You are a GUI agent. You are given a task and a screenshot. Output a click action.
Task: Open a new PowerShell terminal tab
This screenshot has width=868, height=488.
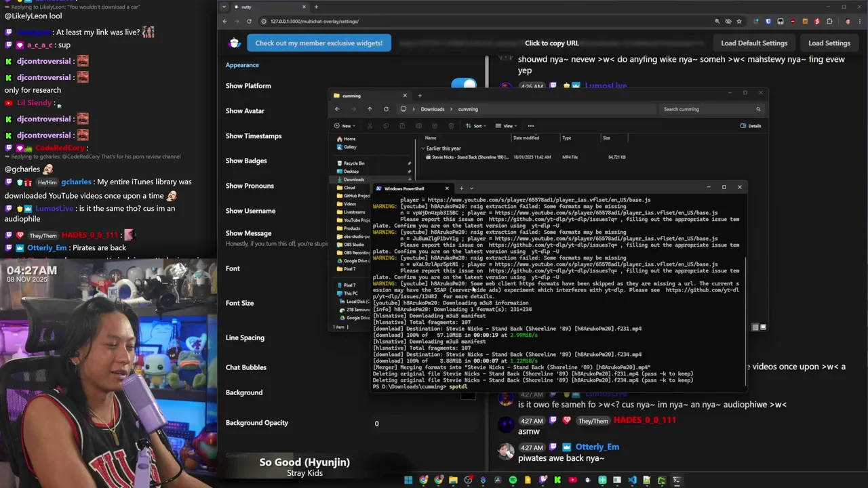coord(461,188)
